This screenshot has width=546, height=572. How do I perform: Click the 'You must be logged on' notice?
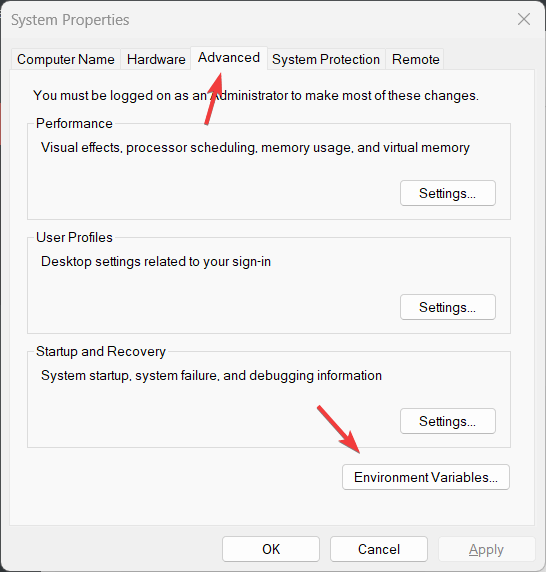[x=256, y=96]
